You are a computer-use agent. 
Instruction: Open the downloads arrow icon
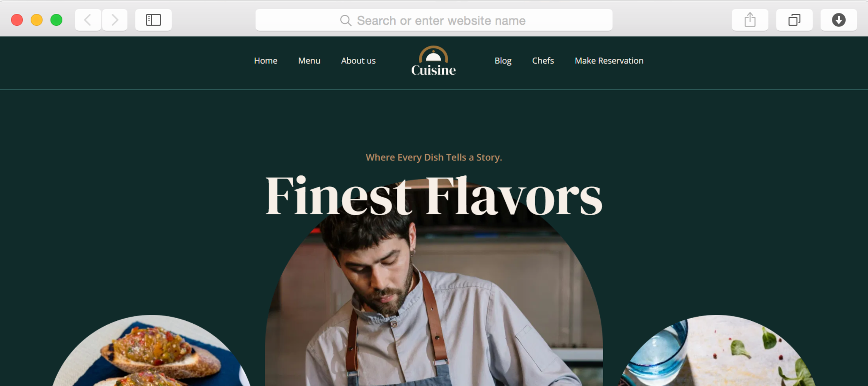click(838, 20)
